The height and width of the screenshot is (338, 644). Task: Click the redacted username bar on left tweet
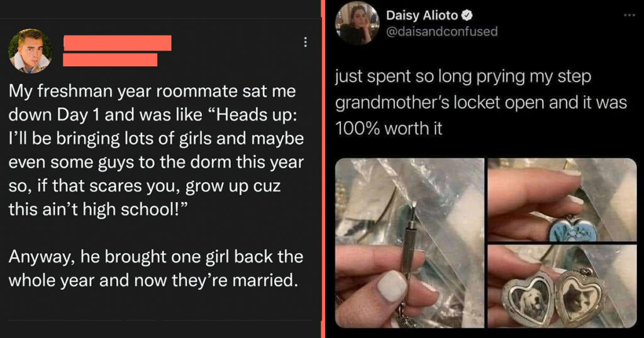point(118,43)
